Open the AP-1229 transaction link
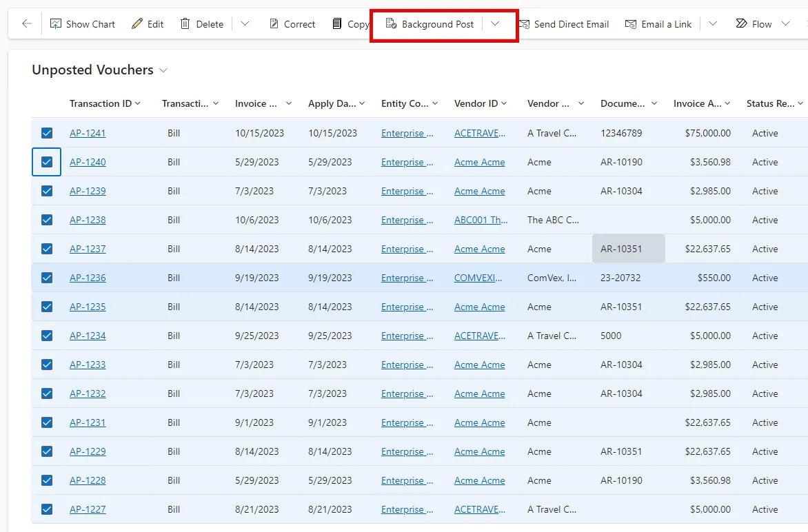This screenshot has height=532, width=808. [88, 451]
